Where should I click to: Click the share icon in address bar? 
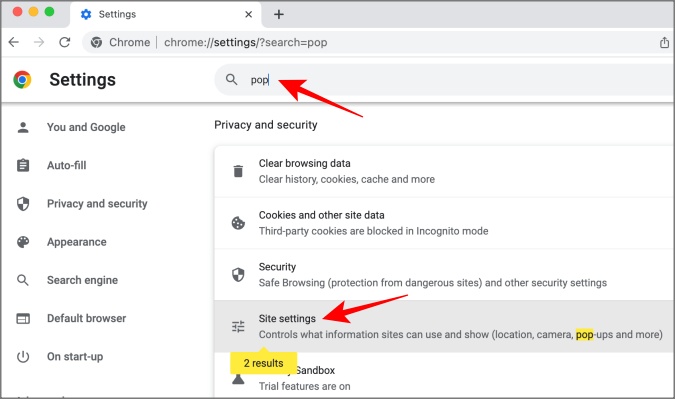pos(664,42)
